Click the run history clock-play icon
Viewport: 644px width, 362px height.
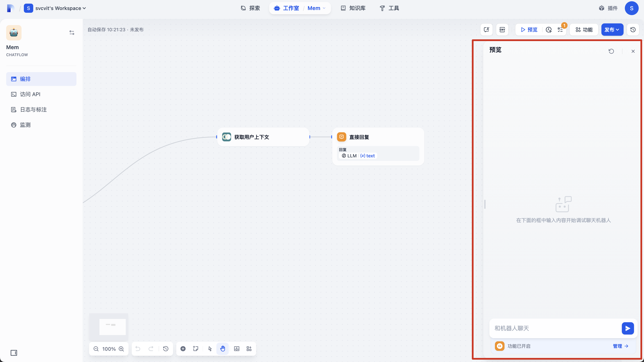pyautogui.click(x=549, y=30)
